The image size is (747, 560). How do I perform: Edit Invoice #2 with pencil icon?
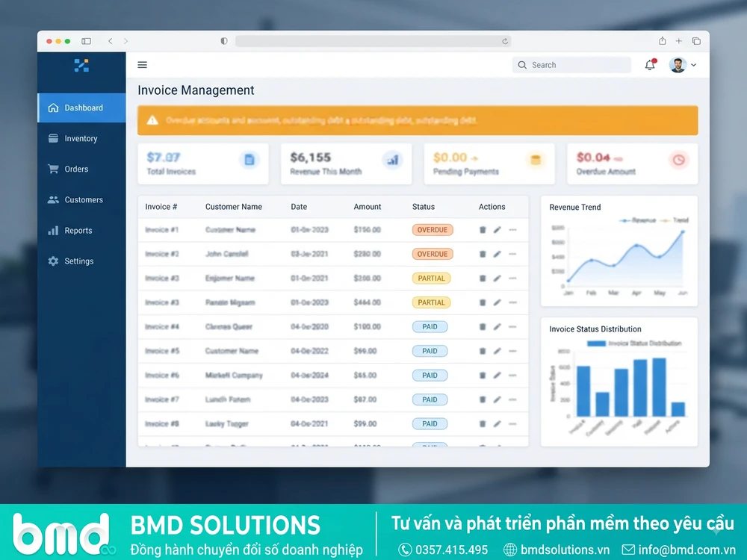click(497, 254)
